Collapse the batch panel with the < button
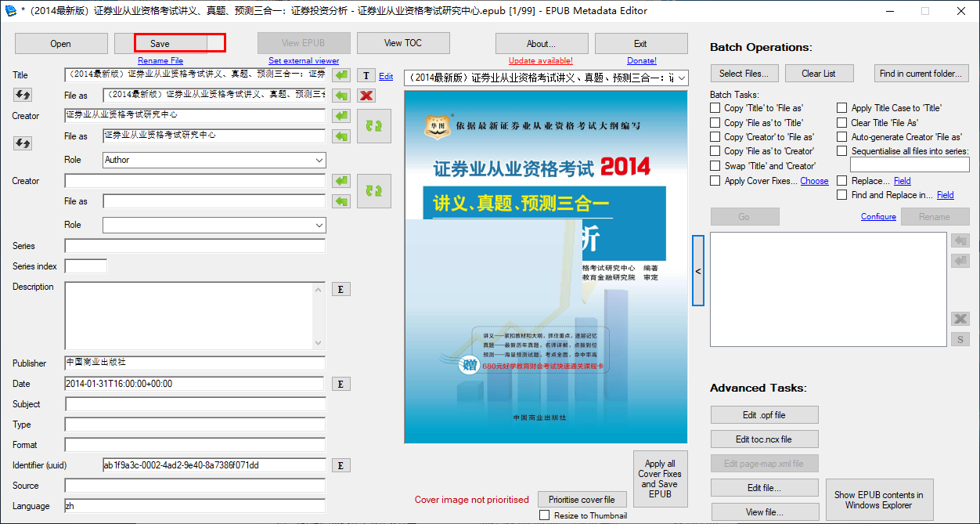 698,270
